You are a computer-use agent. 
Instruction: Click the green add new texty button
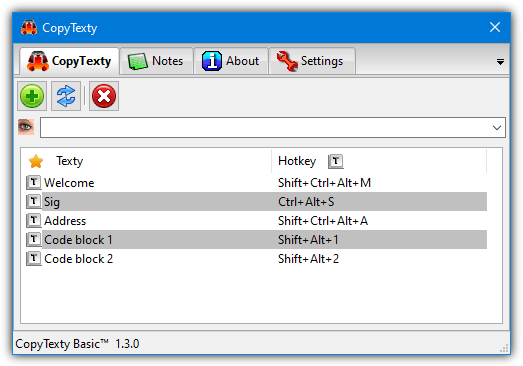click(32, 96)
